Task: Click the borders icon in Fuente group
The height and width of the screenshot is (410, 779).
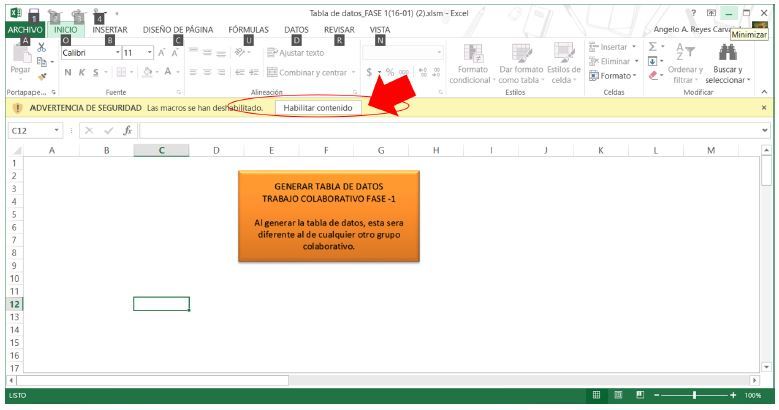Action: 121,73
